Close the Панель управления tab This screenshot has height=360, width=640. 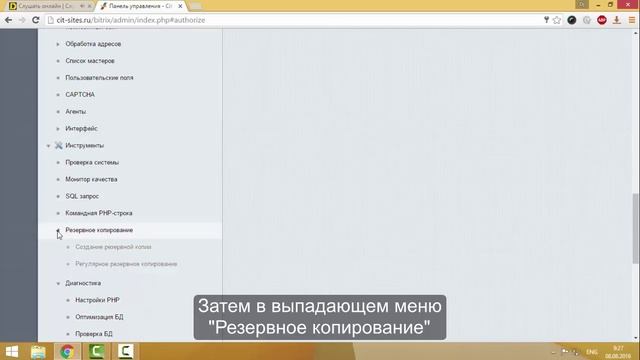[x=180, y=6]
